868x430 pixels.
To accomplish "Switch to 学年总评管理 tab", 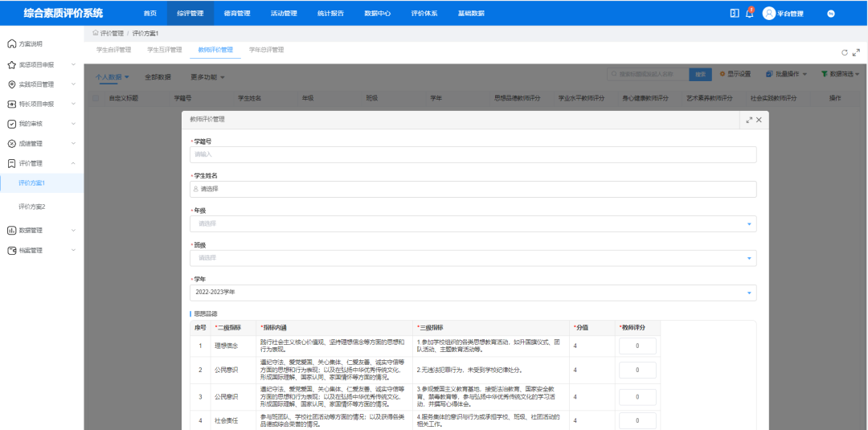I will pos(266,50).
